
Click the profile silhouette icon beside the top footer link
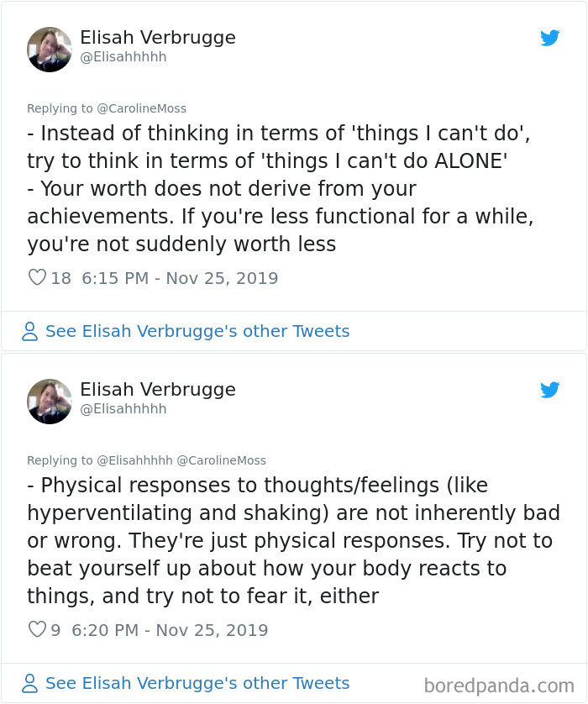click(29, 331)
